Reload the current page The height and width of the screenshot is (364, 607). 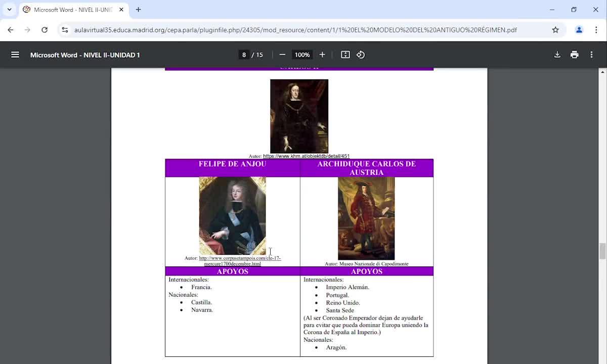(45, 30)
